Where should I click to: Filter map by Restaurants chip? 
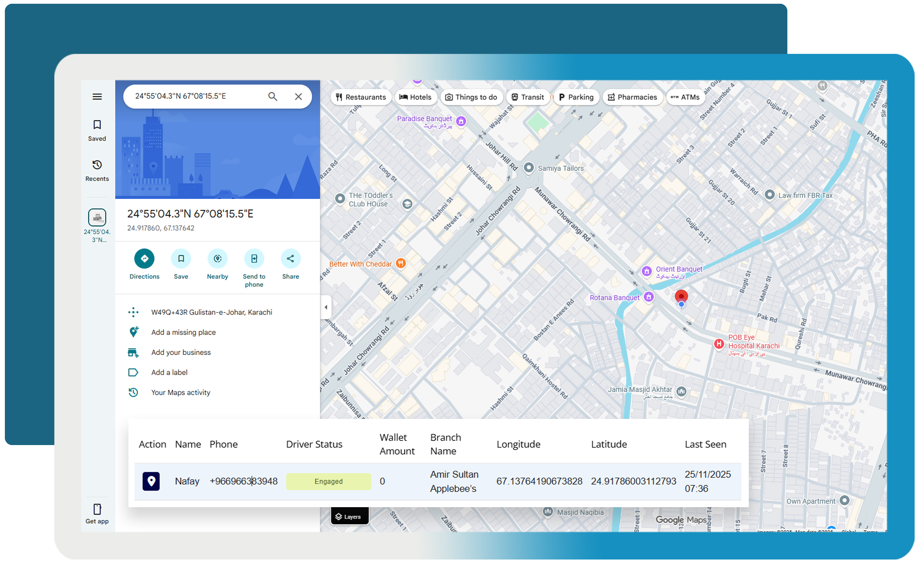361,97
